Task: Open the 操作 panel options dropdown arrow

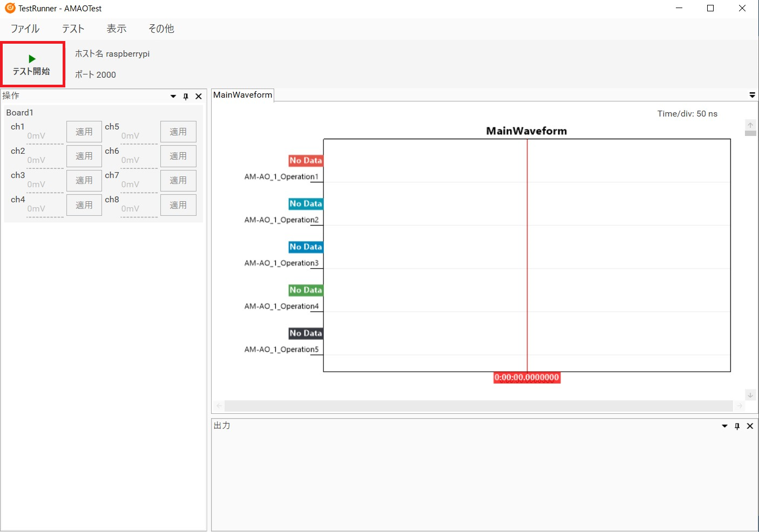Action: [173, 96]
